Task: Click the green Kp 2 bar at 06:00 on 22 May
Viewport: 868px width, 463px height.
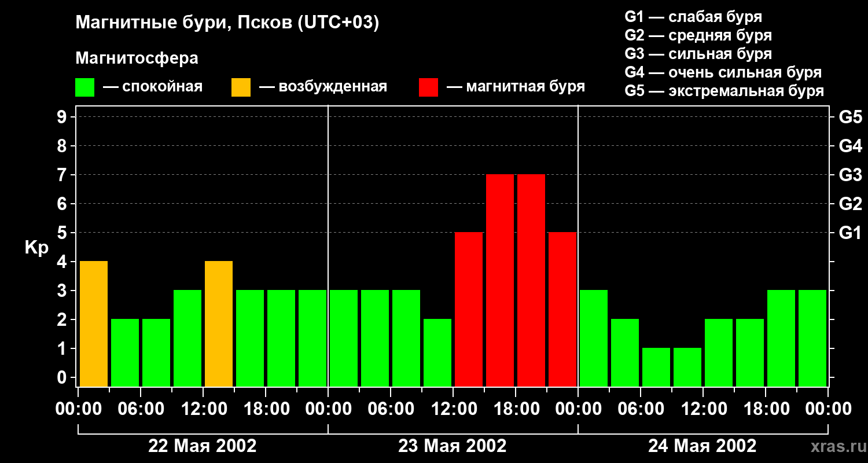Action: point(156,352)
